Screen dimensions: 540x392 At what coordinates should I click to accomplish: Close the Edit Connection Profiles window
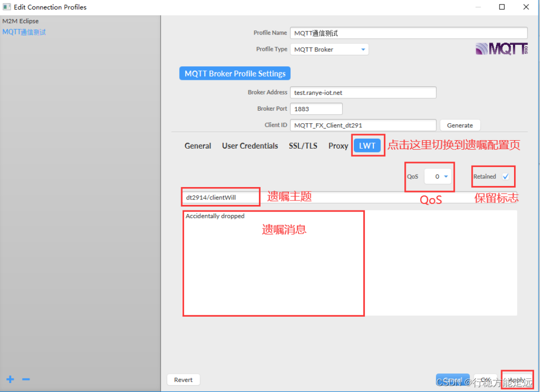(x=526, y=7)
